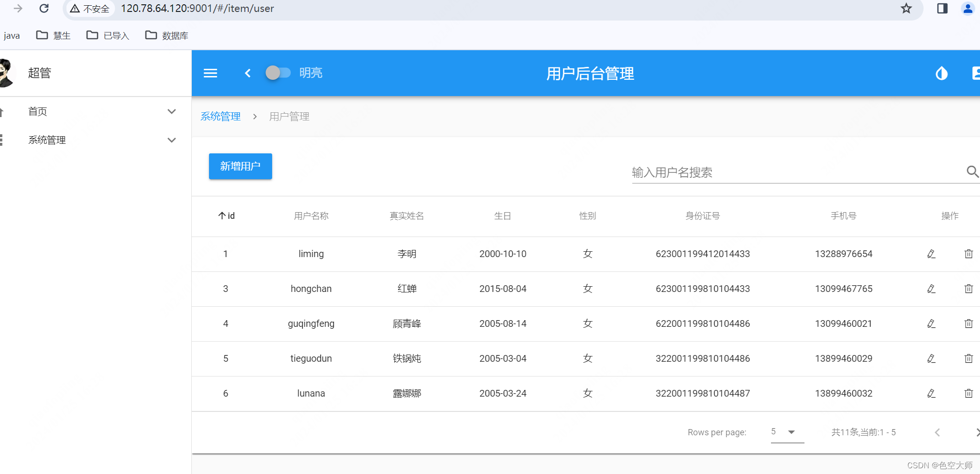Toggle the 明亮 theme switch
This screenshot has height=474, width=980.
coord(278,73)
